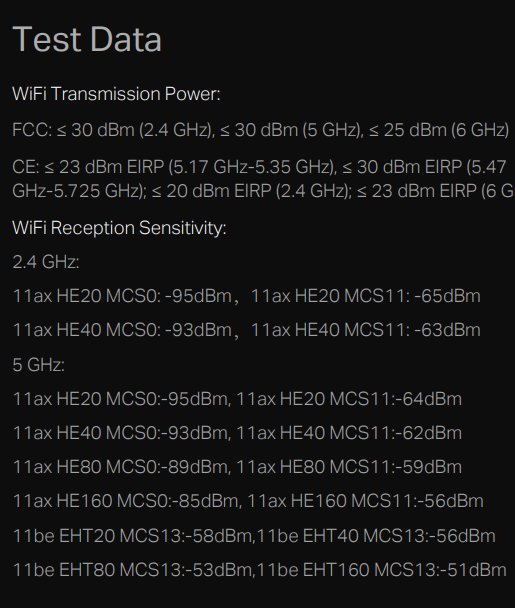The height and width of the screenshot is (608, 515).
Task: Click the EHT20 MCS13 -58dBm entry
Action: 133,536
